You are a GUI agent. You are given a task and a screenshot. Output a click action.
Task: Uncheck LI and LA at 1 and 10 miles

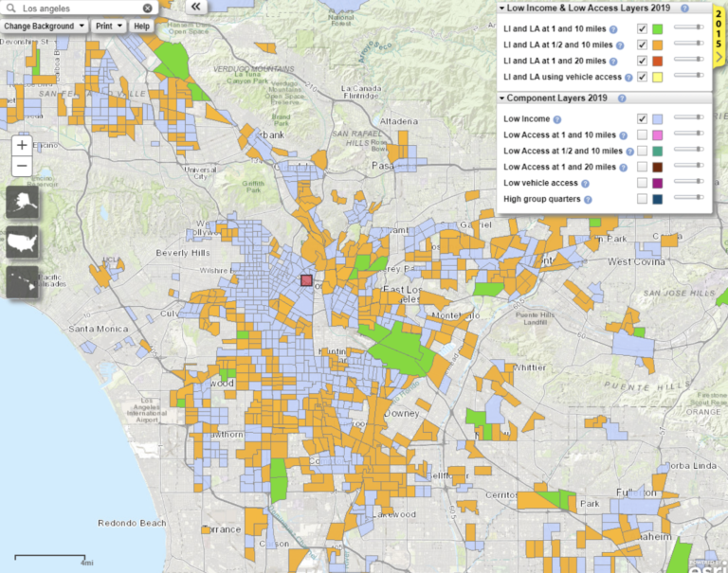click(642, 28)
